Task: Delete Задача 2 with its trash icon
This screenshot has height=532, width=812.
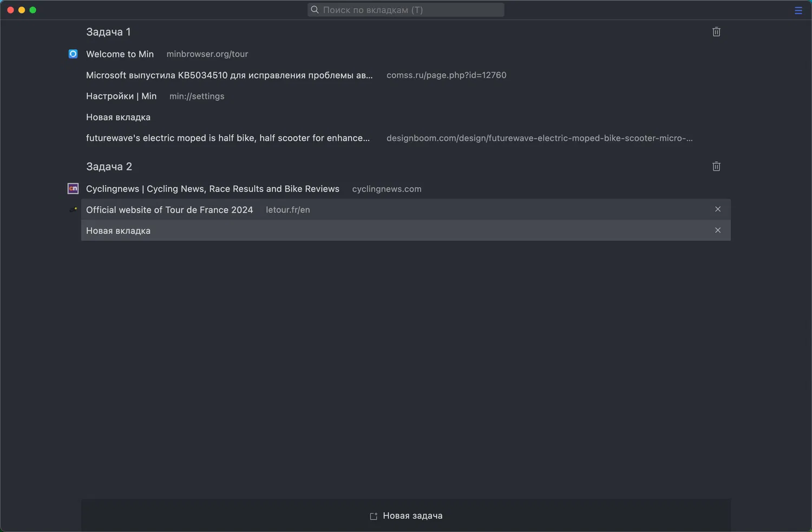Action: click(716, 167)
